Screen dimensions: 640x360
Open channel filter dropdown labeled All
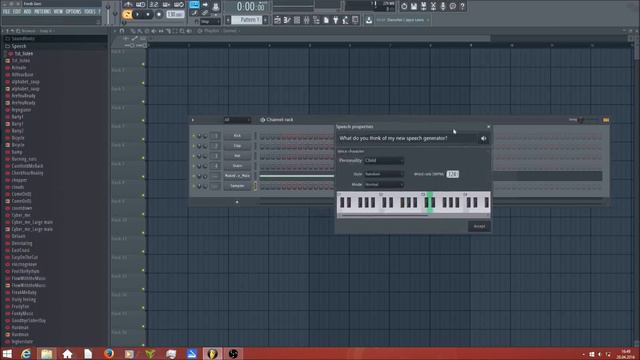(237, 120)
